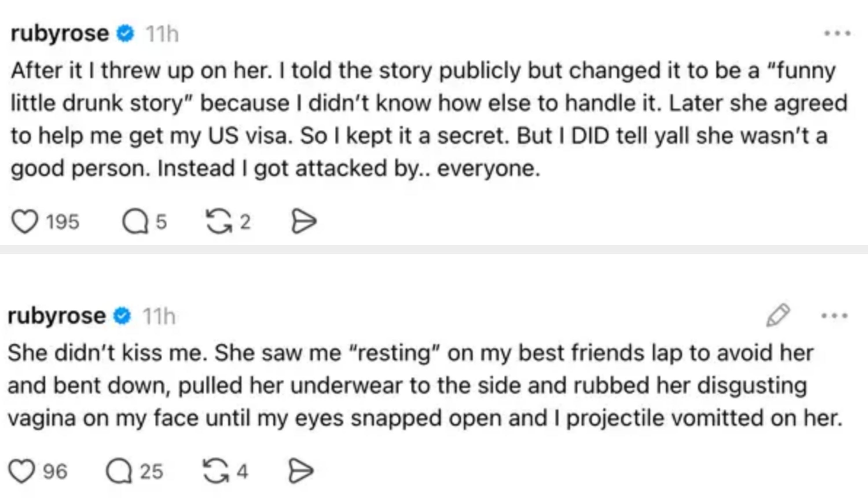Click the repost arrows showing 4 reposts
The image size is (868, 499).
click(216, 472)
